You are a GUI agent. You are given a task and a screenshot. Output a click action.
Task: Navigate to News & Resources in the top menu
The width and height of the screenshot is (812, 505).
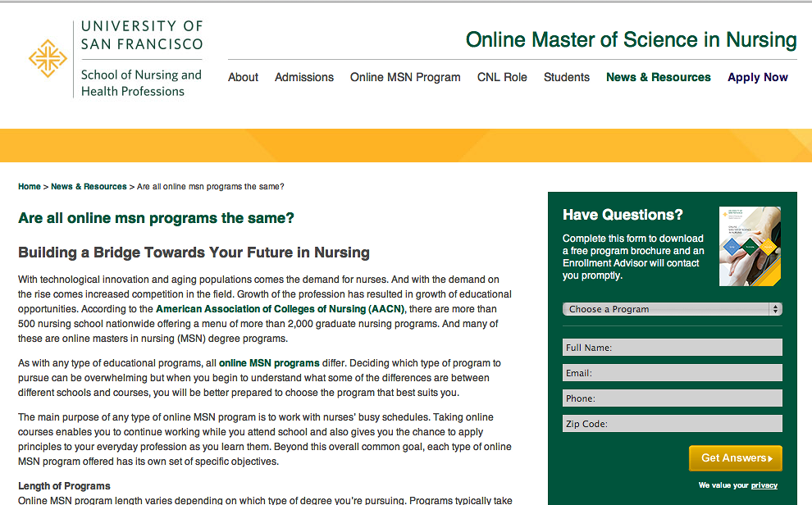click(658, 77)
